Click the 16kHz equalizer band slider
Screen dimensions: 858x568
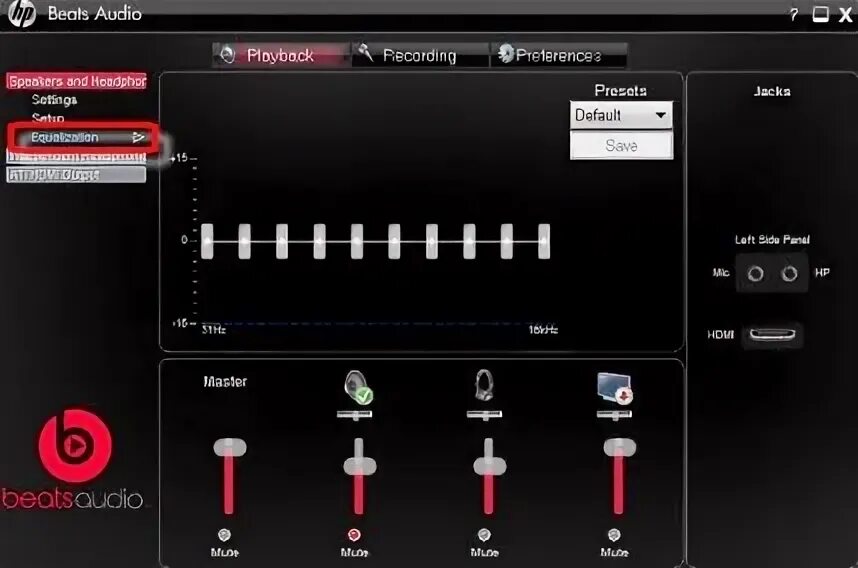(544, 241)
